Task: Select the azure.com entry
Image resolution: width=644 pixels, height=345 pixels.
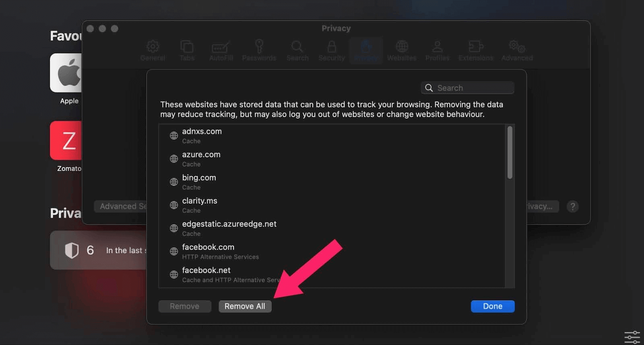Action: click(x=332, y=159)
